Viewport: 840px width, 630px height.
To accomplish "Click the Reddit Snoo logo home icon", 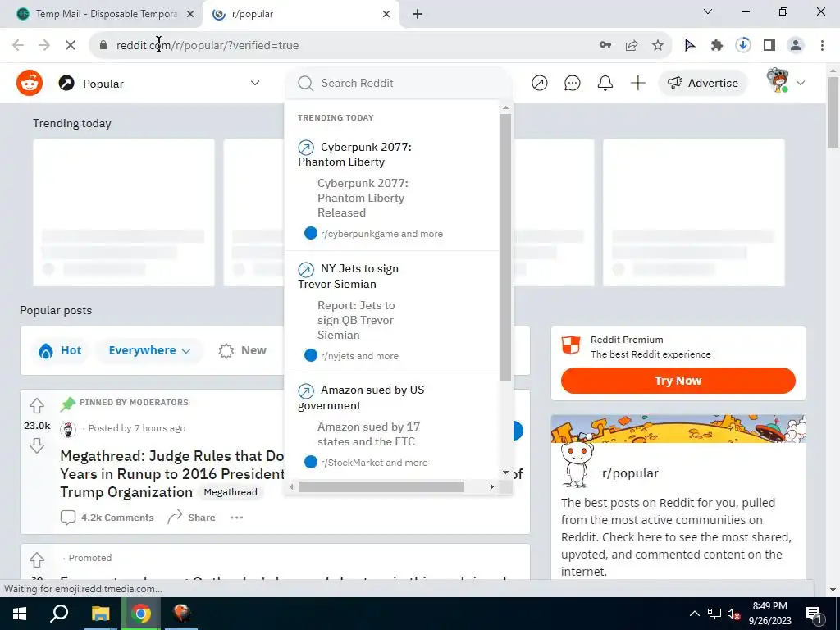I will (x=30, y=83).
